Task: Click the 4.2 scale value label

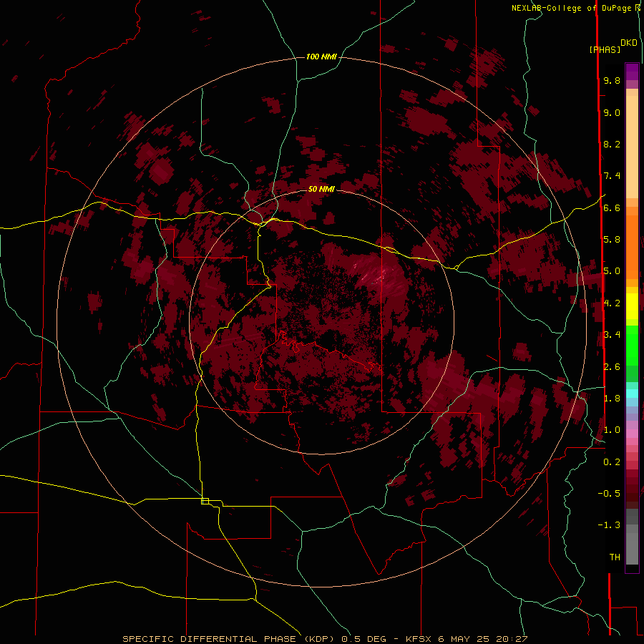Action: pos(612,303)
